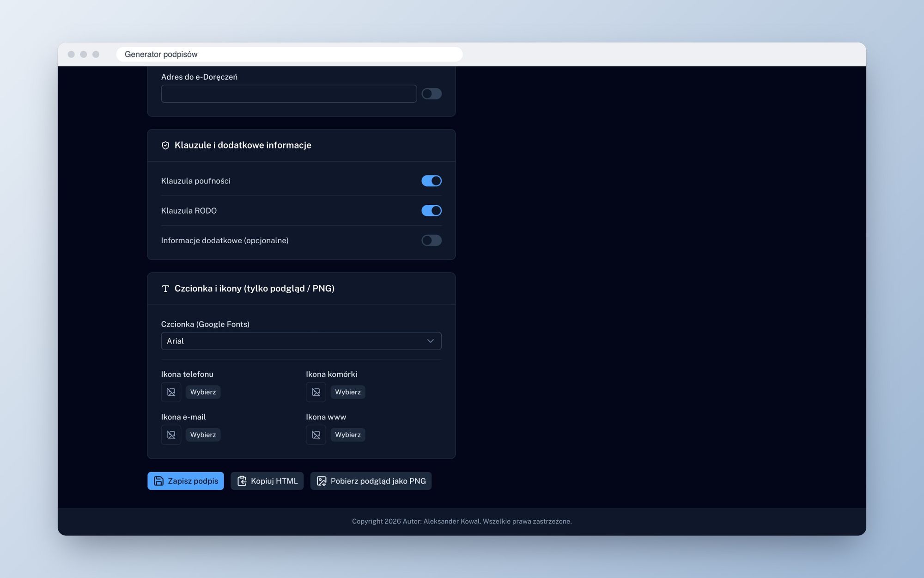The height and width of the screenshot is (578, 924).
Task: Click the Ikona www label
Action: pyautogui.click(x=326, y=417)
